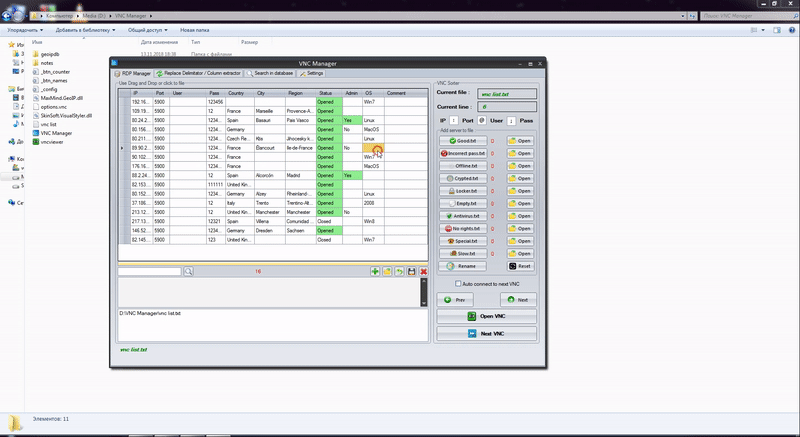Add server to Special.txt

pyautogui.click(x=463, y=241)
